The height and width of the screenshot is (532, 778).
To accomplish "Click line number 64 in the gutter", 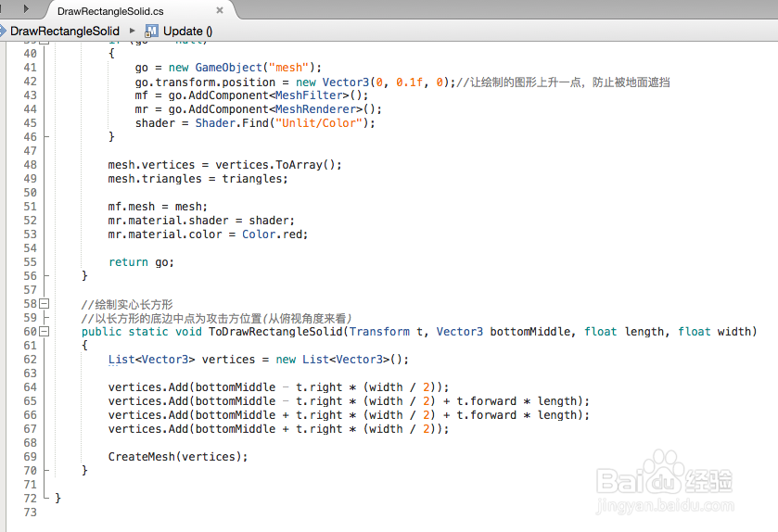I will click(30, 387).
